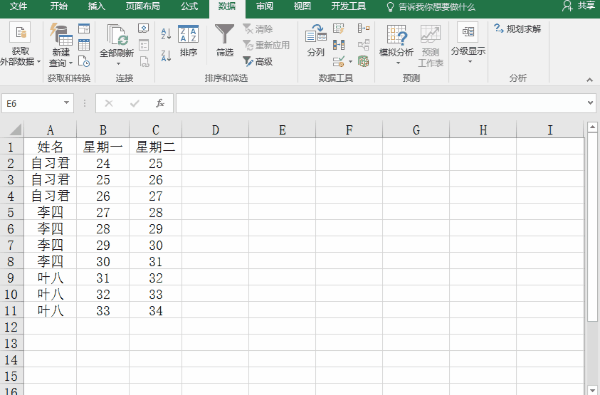
Task: Click the 关系 (Relationships) icon
Action: (x=364, y=45)
